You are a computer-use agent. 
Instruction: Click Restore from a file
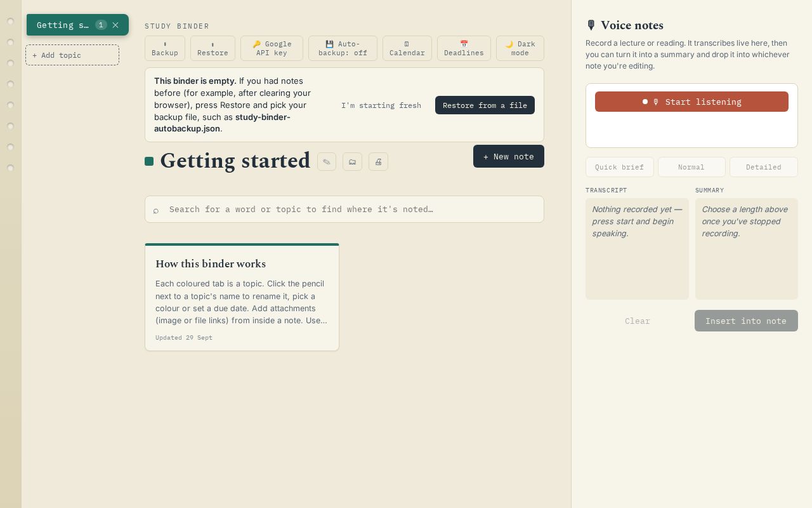[x=485, y=105]
